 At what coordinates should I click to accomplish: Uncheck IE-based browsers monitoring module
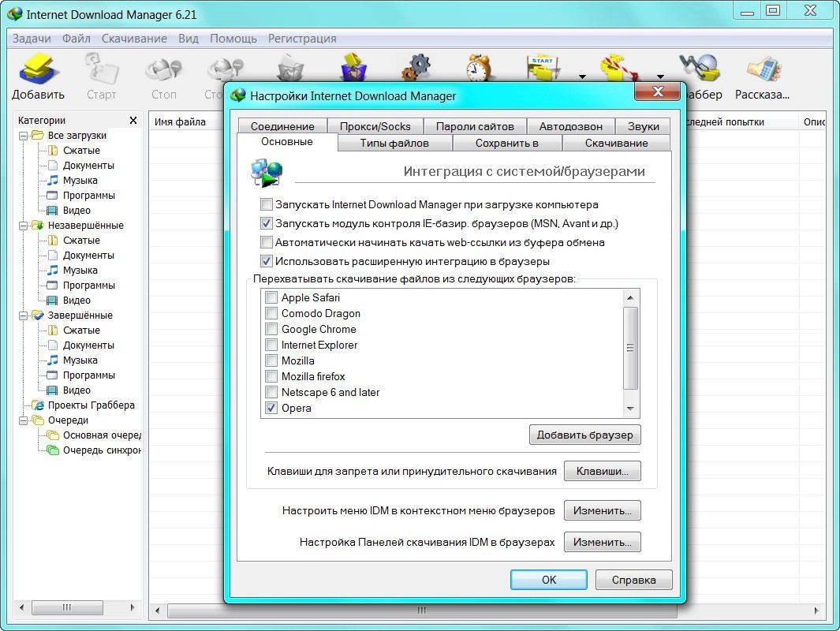267,223
